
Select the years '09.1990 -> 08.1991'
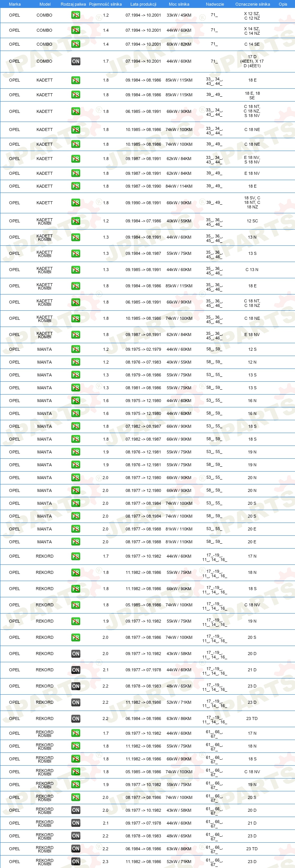[x=143, y=203]
